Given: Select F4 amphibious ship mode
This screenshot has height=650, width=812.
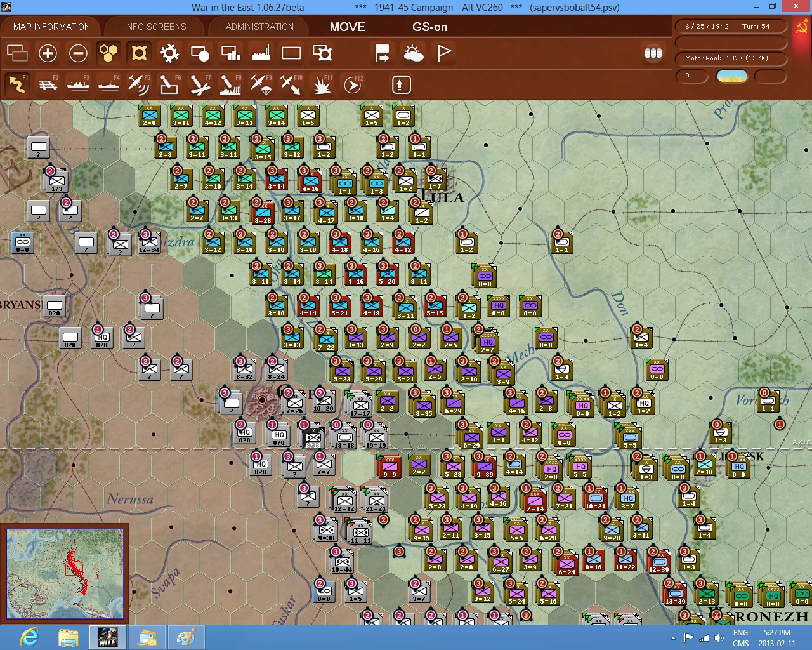Looking at the screenshot, I should coord(108,84).
